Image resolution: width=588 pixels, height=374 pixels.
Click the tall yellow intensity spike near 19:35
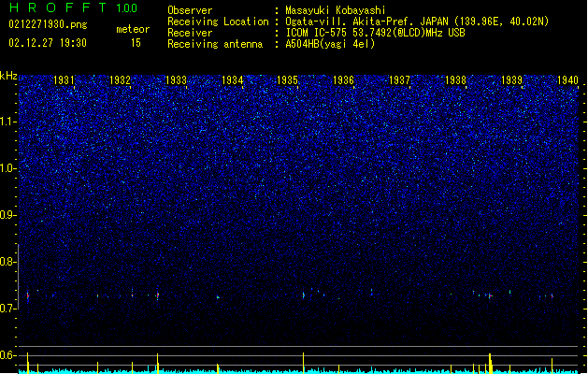click(x=304, y=363)
